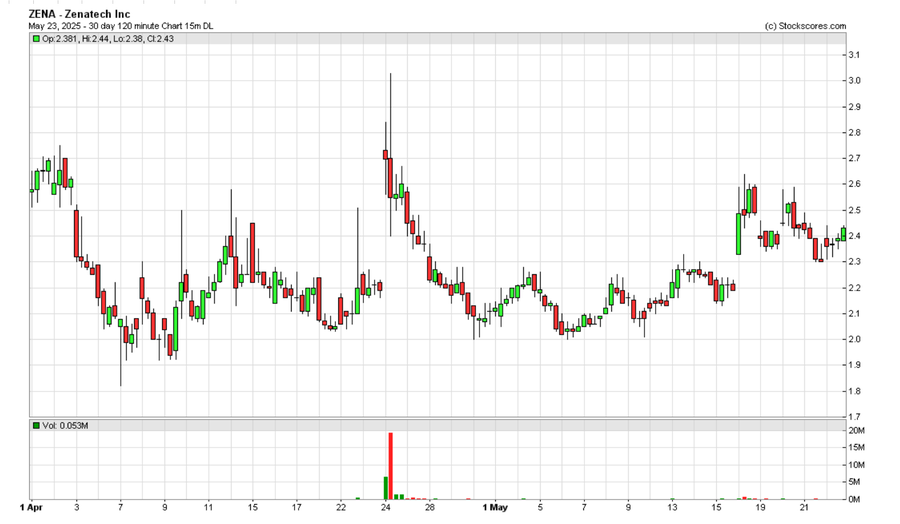Click the 0M volume axis label
The width and height of the screenshot is (900, 524).
point(855,499)
